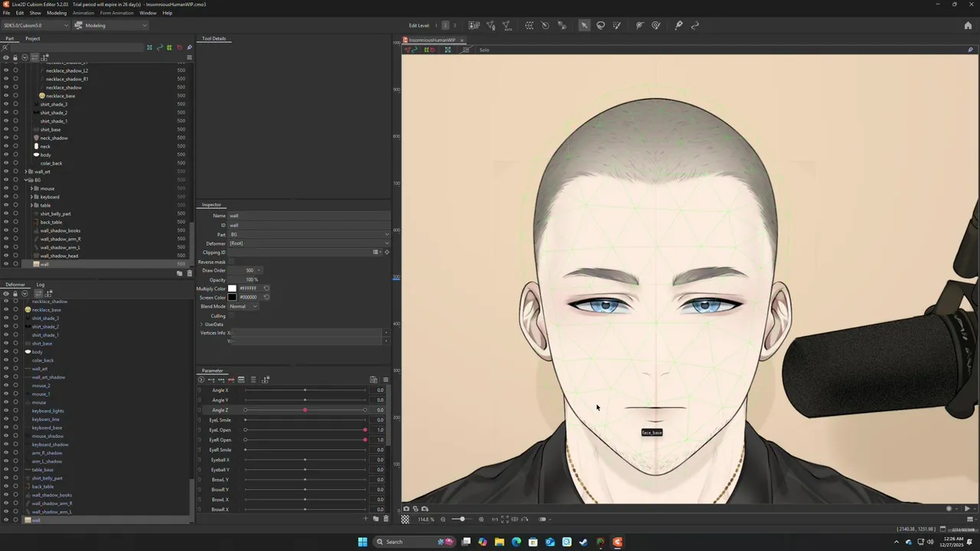
Task: Expand the table folder
Action: click(32, 205)
